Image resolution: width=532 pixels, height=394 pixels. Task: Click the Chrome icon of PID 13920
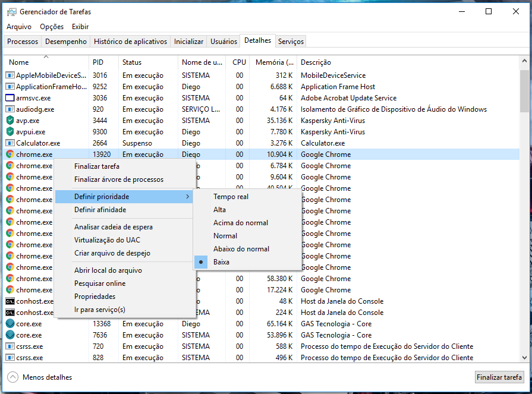click(10, 155)
